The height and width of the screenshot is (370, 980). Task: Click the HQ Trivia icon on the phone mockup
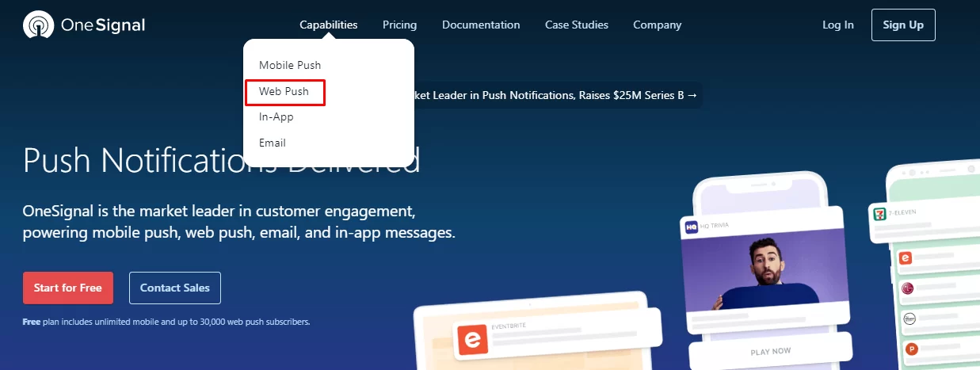pyautogui.click(x=690, y=227)
